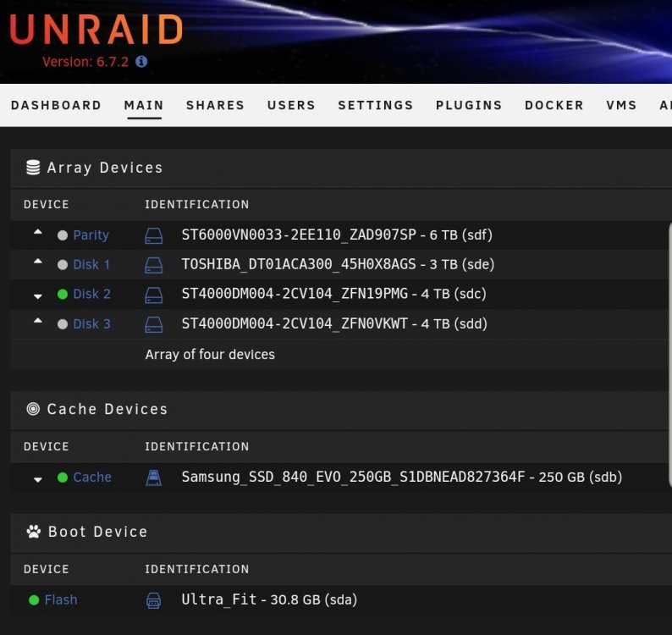Click the Flash USB device icon
672x635 pixels.
tap(153, 600)
